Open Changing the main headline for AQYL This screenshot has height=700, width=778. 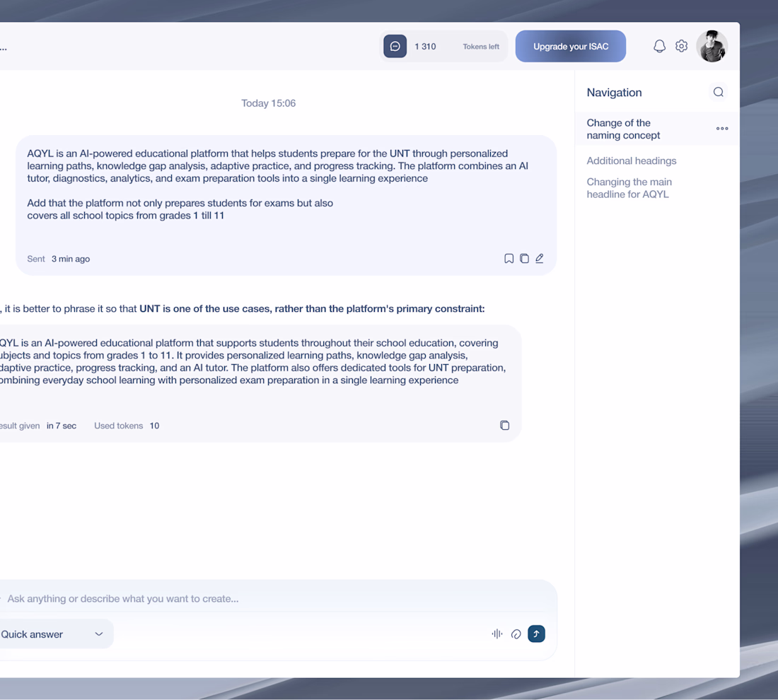point(629,188)
